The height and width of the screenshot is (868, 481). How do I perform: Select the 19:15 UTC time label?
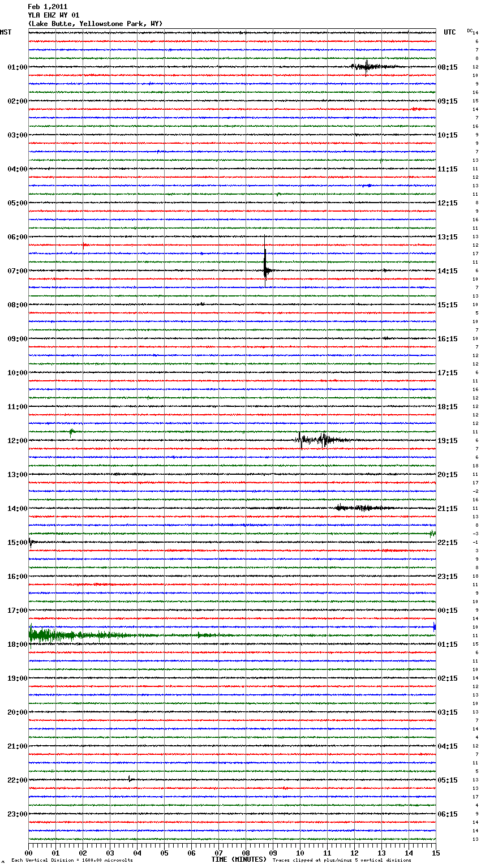pos(448,441)
